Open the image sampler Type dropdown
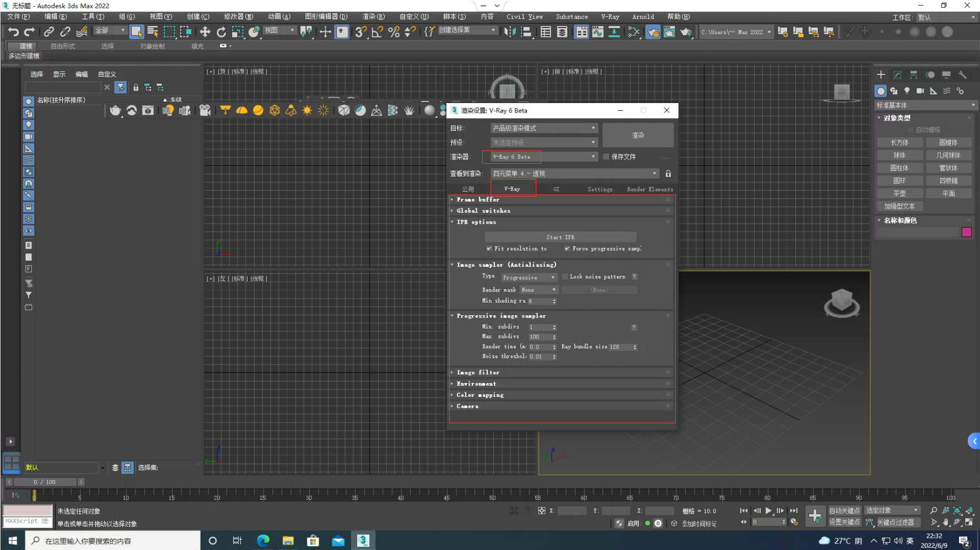Image resolution: width=980 pixels, height=550 pixels. coord(529,277)
